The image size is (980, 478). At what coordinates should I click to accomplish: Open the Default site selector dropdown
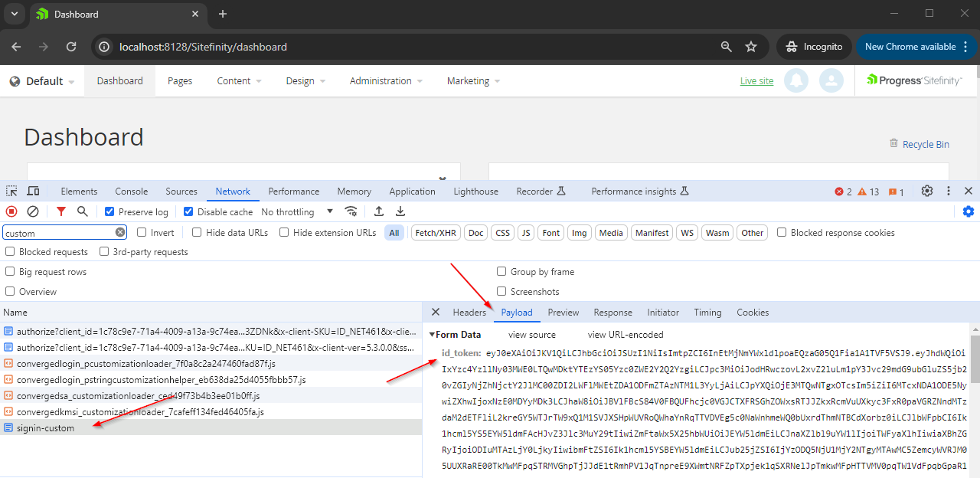coord(42,81)
